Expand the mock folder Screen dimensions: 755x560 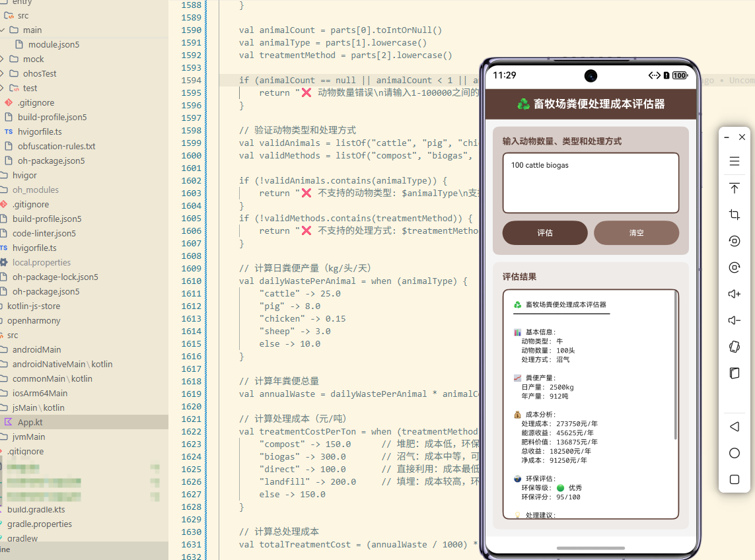[3, 59]
